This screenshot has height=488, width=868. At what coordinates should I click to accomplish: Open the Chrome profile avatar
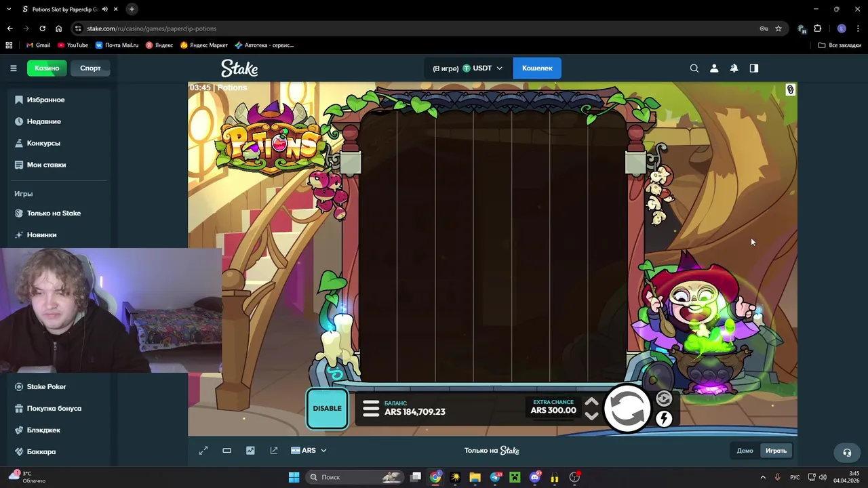pos(842,28)
